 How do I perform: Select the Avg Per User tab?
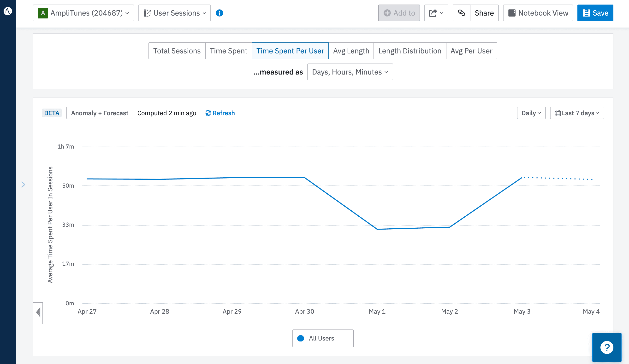[471, 51]
